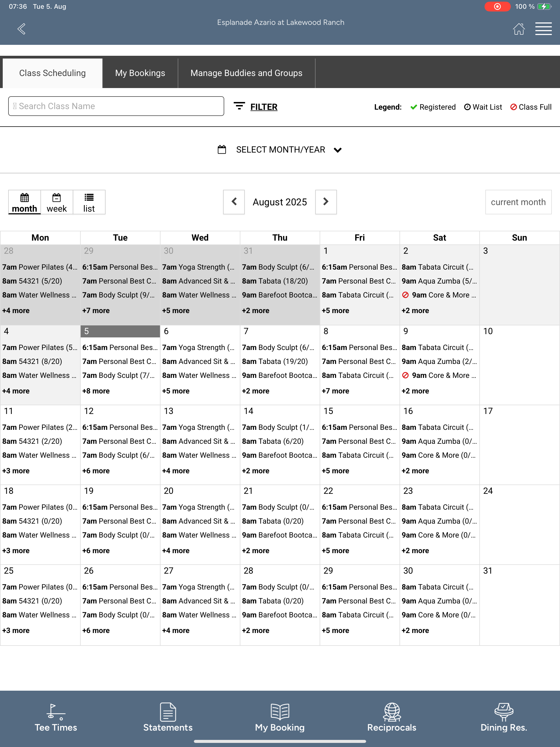Open the hamburger menu

[x=543, y=29]
